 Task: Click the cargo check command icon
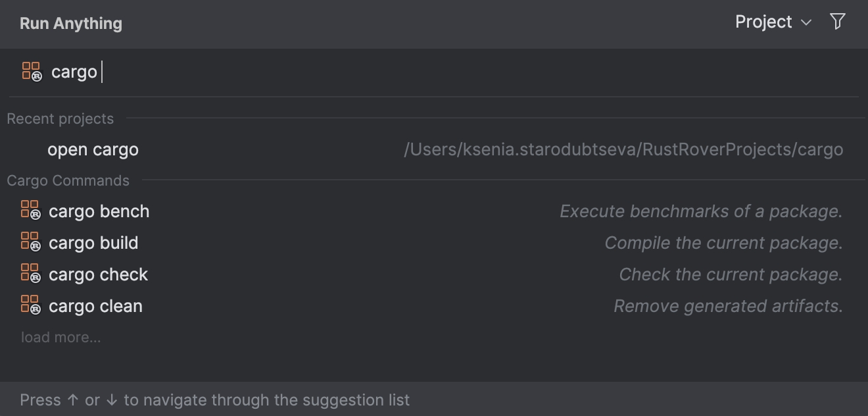coord(30,274)
